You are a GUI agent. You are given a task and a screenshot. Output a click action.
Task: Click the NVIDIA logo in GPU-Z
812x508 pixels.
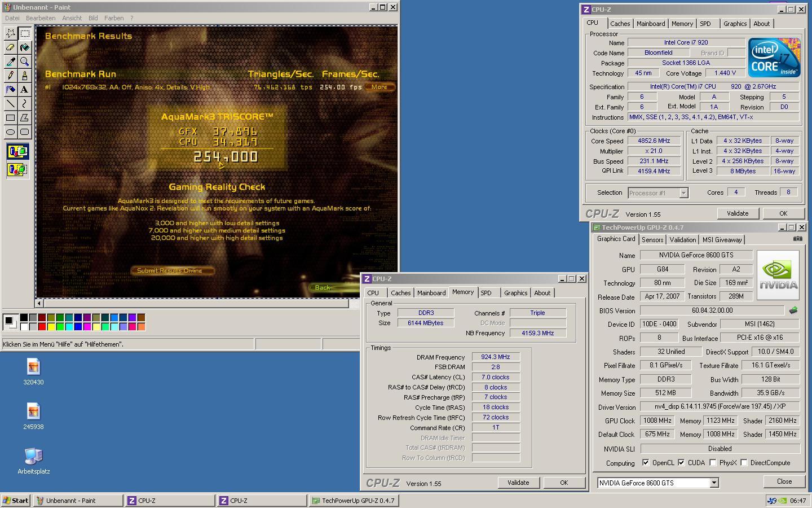click(778, 275)
